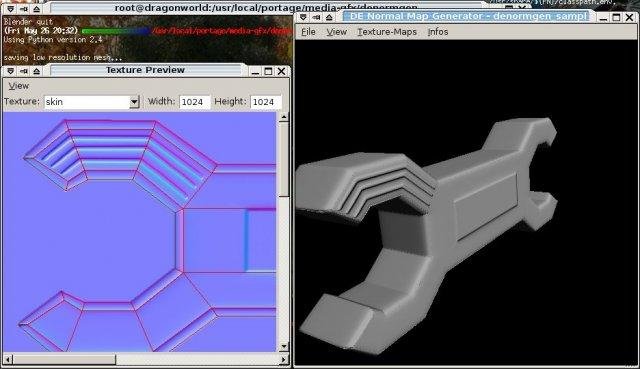This screenshot has width=640, height=369.
Task: Expand the Texture skin dropdown arrow
Action: click(x=134, y=102)
